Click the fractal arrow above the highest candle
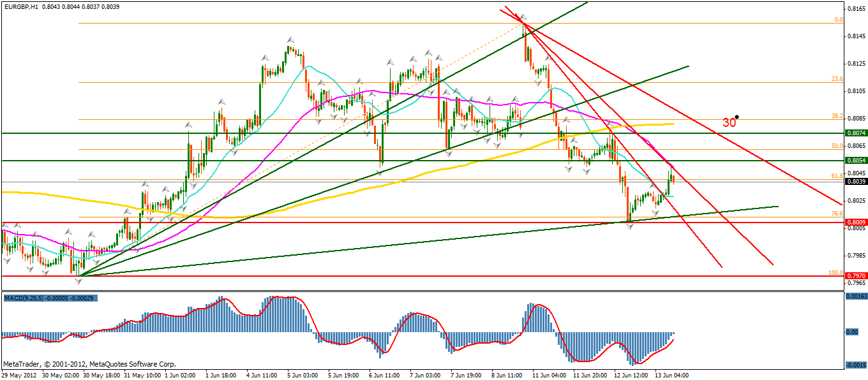Viewport: 868px width, 380px height. [523, 16]
